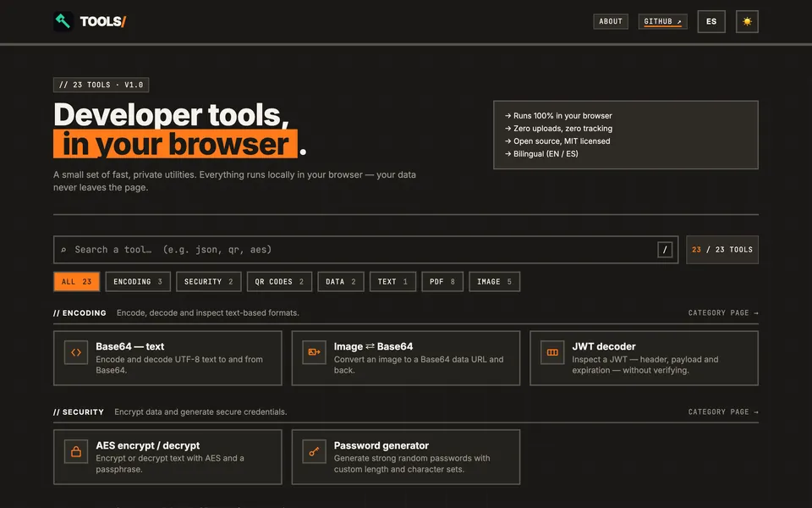Viewport: 812px width, 508px height.
Task: Click the Base64 text code brackets icon
Action: click(x=76, y=352)
